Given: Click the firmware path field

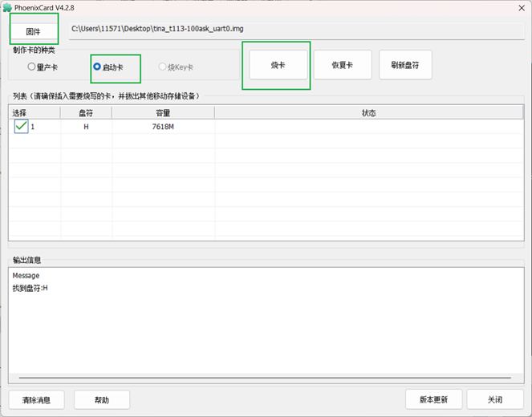Looking at the screenshot, I should coord(297,30).
